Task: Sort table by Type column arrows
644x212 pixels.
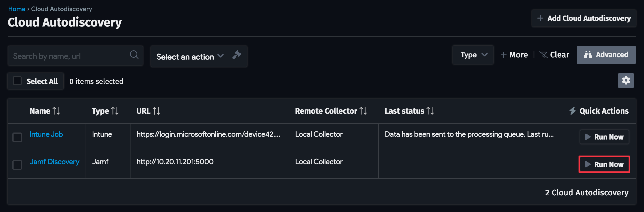Action: (x=115, y=111)
